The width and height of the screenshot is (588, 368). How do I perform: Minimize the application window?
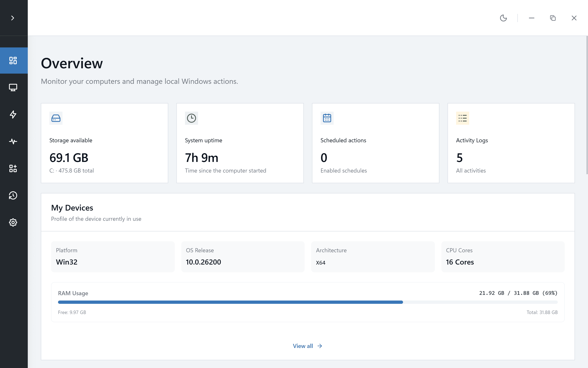pyautogui.click(x=532, y=18)
